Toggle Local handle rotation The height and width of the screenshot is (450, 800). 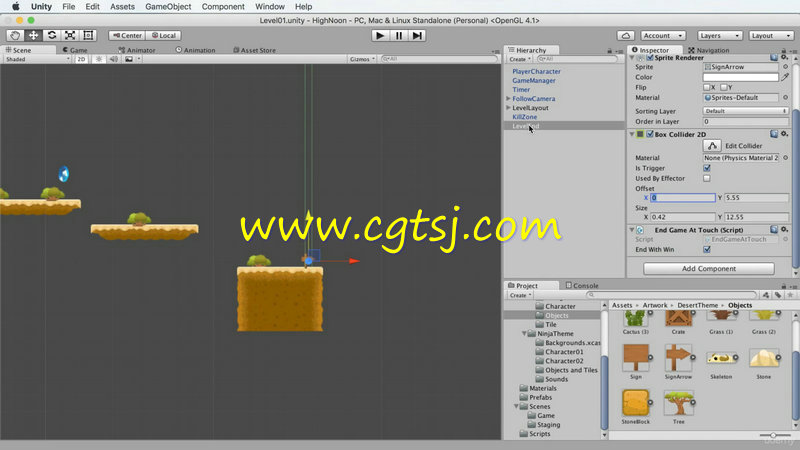click(164, 36)
